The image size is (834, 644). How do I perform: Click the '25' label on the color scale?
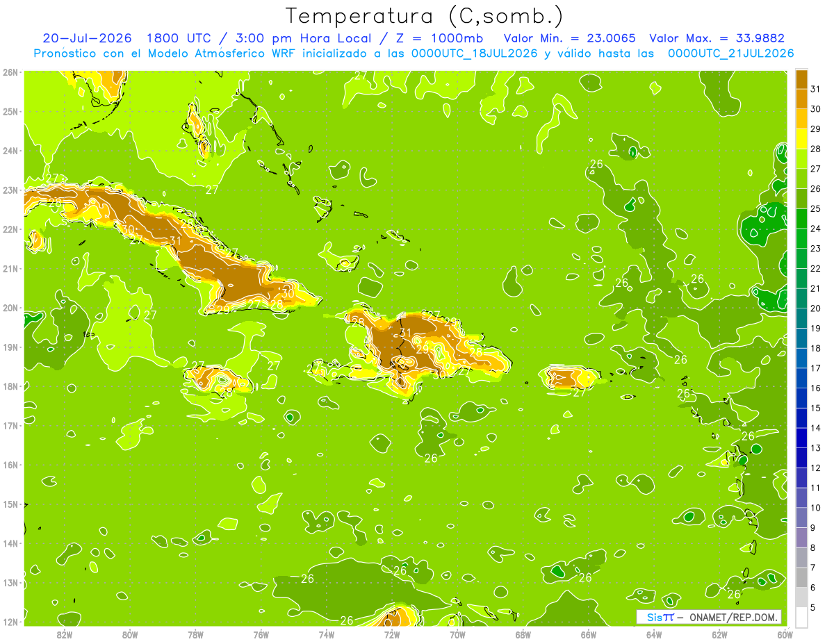pyautogui.click(x=816, y=208)
